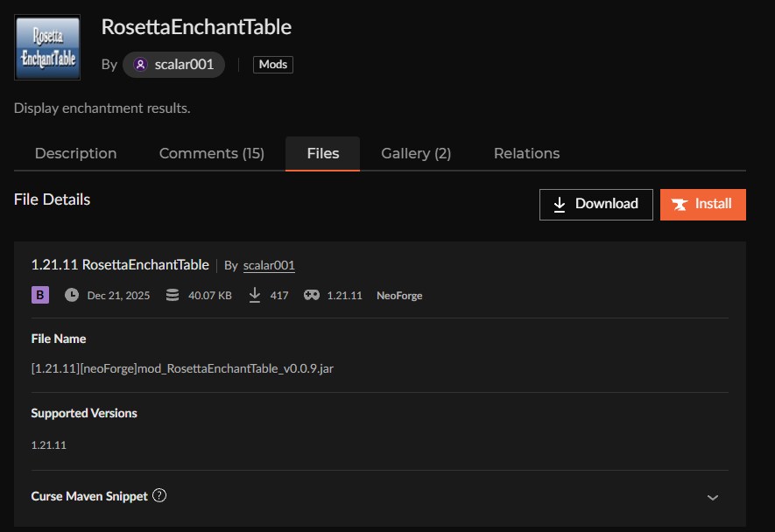Open the Comments (15) tab
Image resolution: width=775 pixels, height=532 pixels.
click(211, 153)
